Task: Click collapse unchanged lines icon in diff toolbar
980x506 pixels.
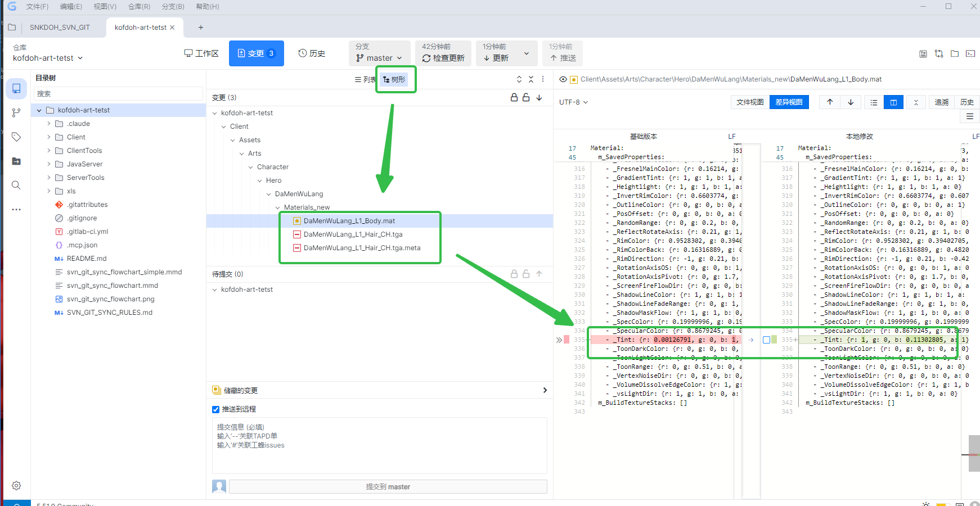Action: point(916,102)
